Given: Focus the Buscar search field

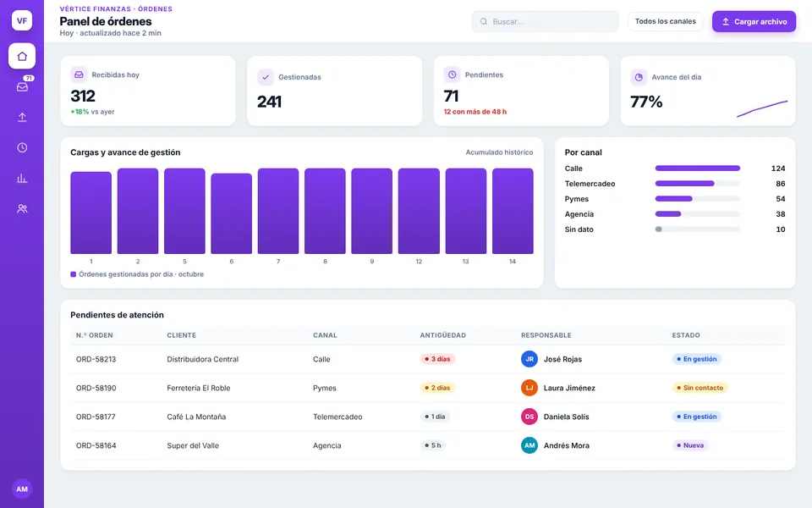Looking at the screenshot, I should click(546, 21).
